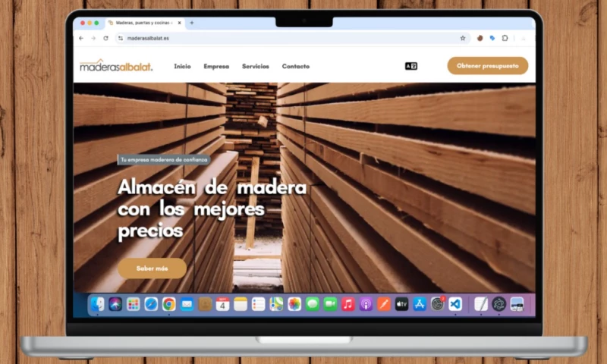The width and height of the screenshot is (607, 364).
Task: Launch Siri from the dock
Action: point(115,304)
